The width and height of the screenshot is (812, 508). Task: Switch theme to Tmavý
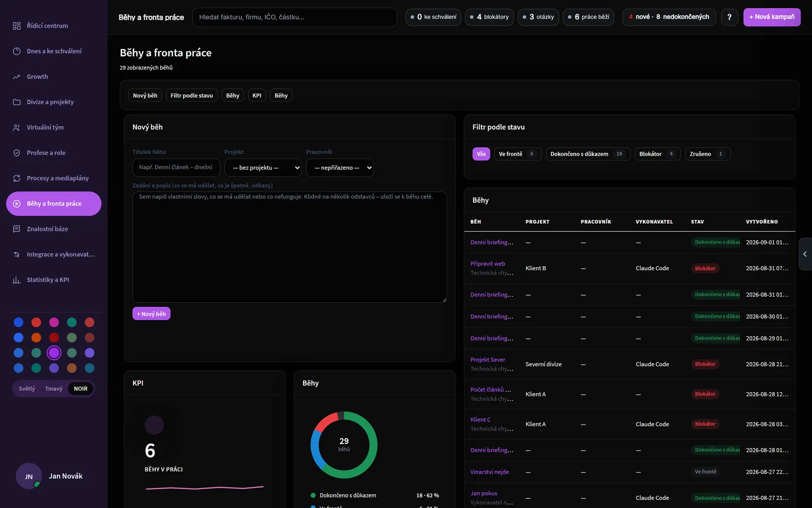(x=54, y=389)
